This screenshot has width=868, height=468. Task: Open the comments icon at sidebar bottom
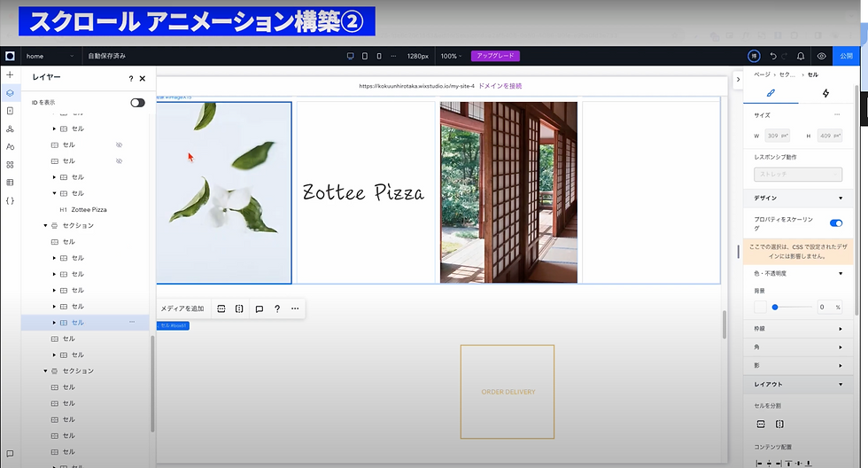[x=10, y=454]
